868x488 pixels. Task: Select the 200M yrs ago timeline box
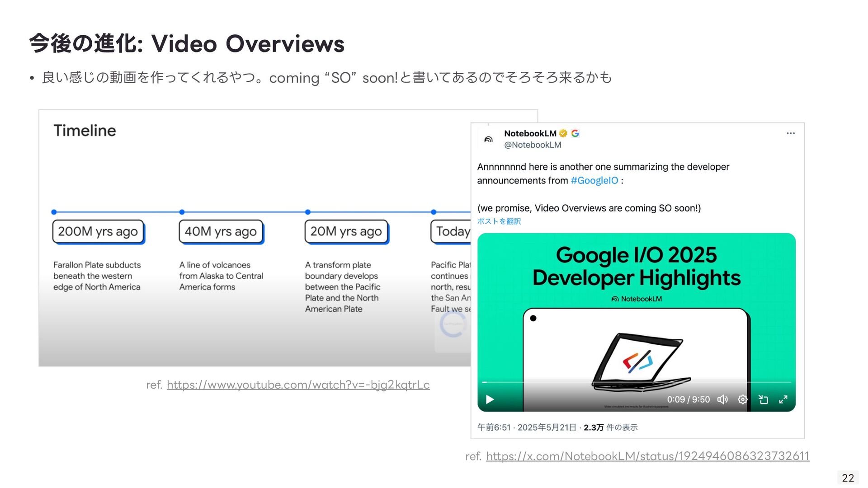tap(98, 231)
